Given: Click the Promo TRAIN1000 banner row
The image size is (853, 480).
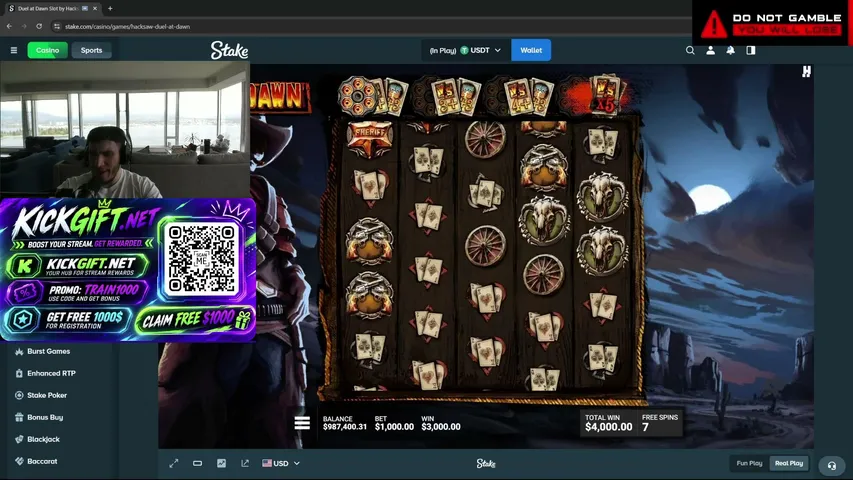Looking at the screenshot, I should 77,293.
